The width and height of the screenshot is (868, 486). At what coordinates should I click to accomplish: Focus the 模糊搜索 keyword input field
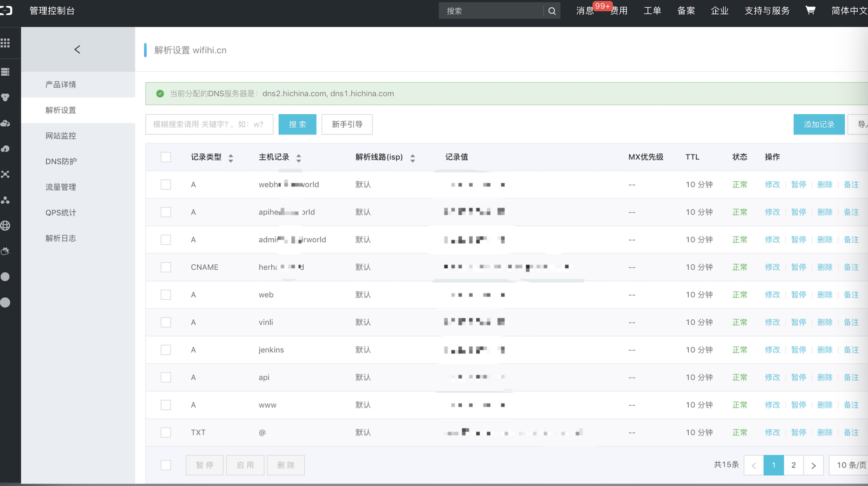[209, 124]
